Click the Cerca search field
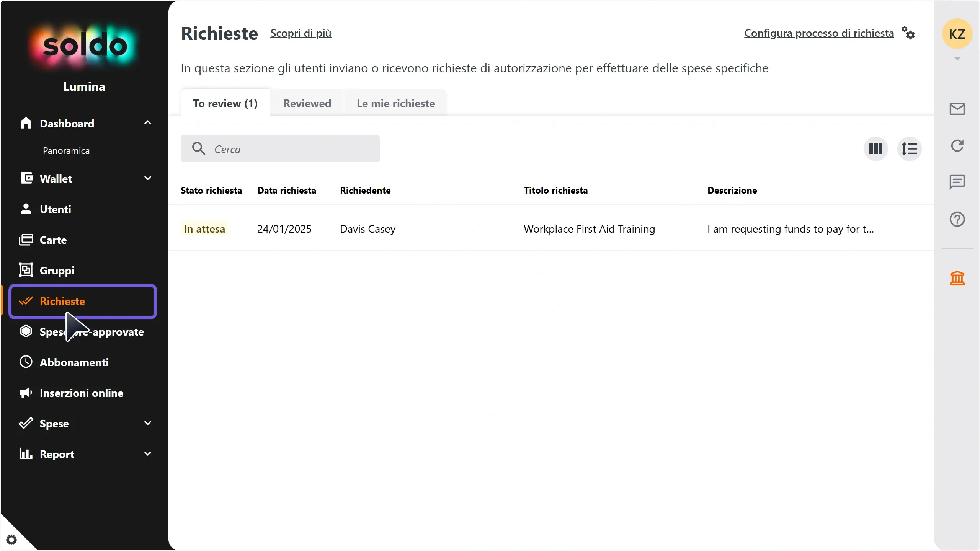This screenshot has height=551, width=980. coord(280,149)
